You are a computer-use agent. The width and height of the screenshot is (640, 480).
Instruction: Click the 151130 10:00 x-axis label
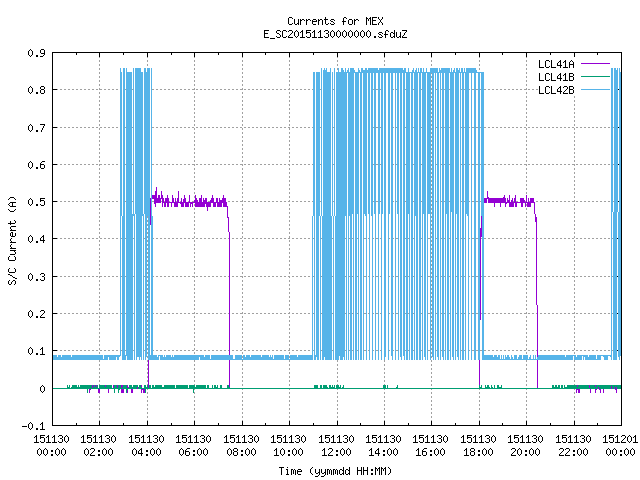click(x=288, y=446)
